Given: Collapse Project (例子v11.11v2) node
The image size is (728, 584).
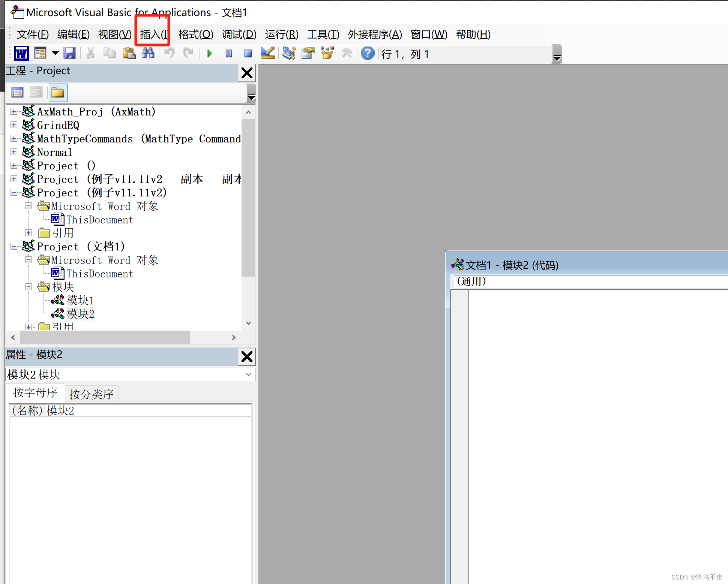Looking at the screenshot, I should pyautogui.click(x=14, y=192).
